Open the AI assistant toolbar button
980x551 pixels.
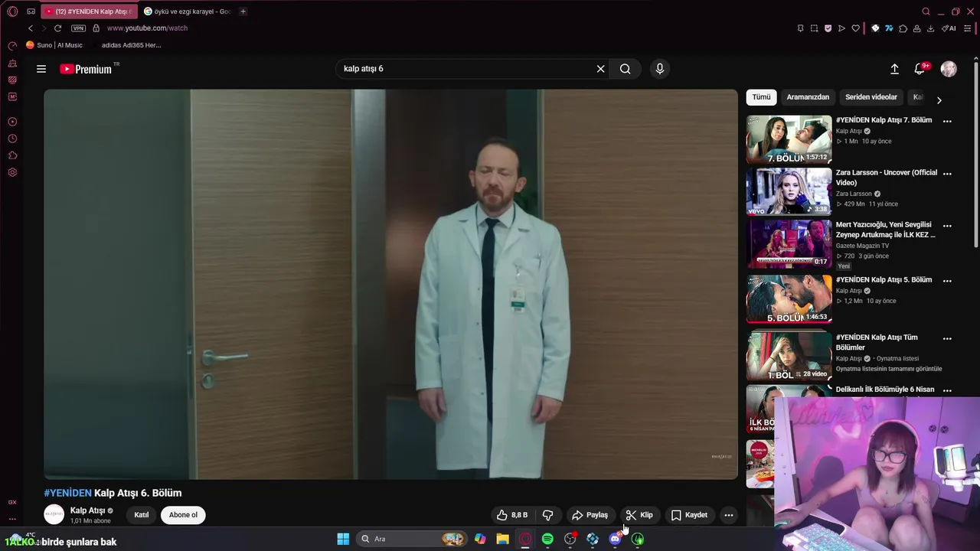click(x=949, y=28)
